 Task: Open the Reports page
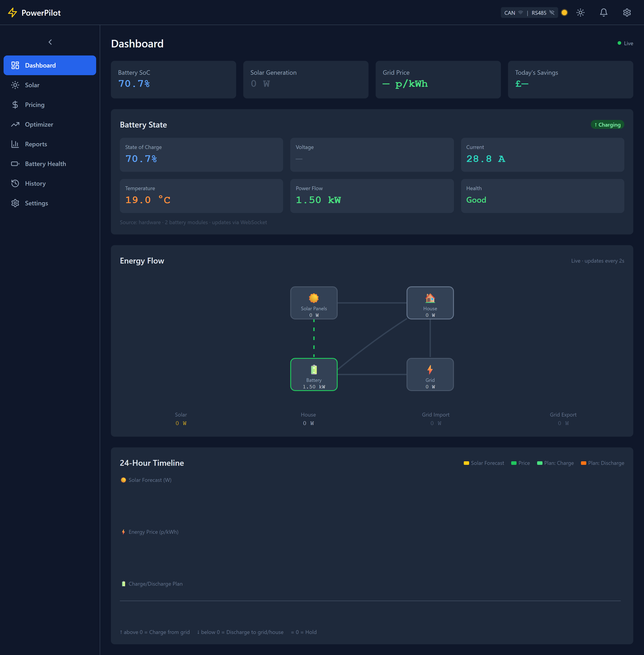(x=50, y=144)
